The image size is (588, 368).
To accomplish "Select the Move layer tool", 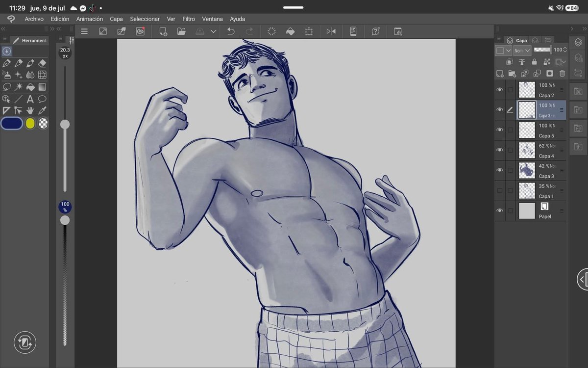I will tap(19, 110).
